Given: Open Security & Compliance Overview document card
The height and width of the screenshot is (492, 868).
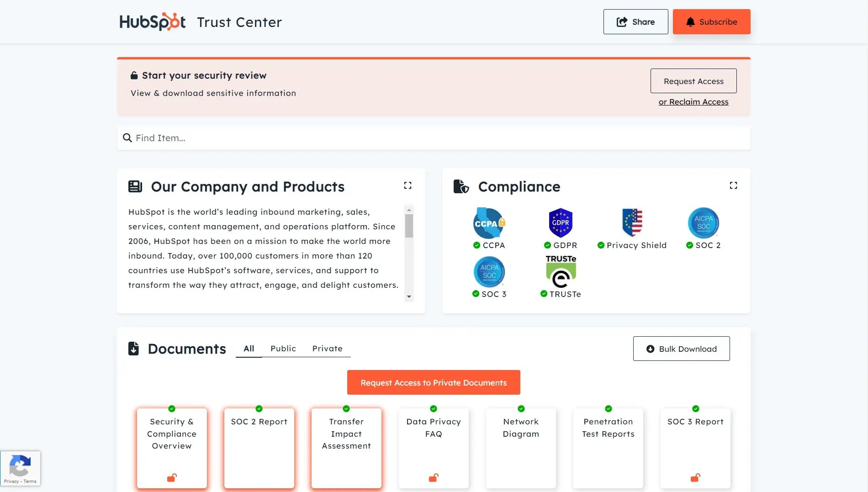Looking at the screenshot, I should [x=172, y=448].
